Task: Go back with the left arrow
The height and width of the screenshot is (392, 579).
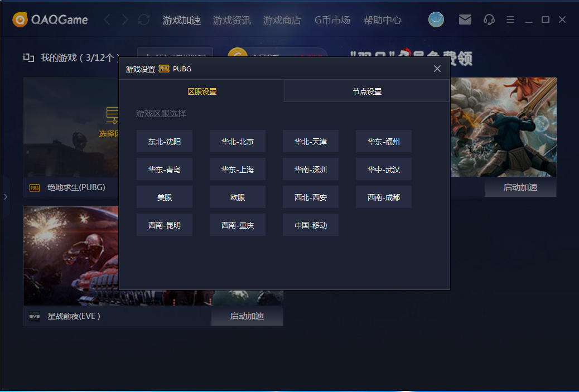Action: (107, 20)
